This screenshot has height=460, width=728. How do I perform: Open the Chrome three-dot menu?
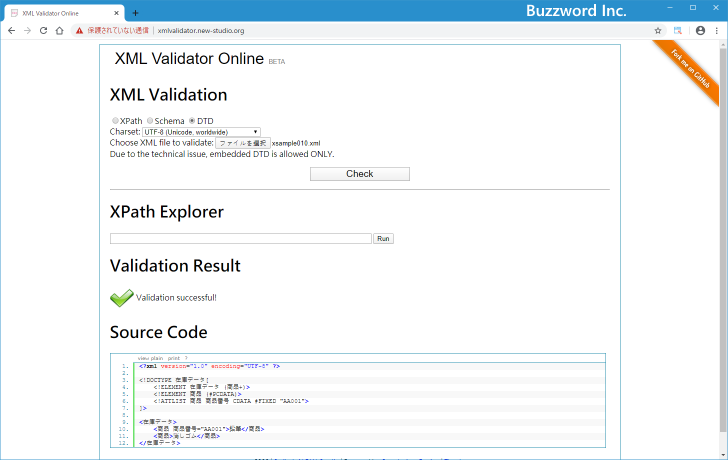717,31
